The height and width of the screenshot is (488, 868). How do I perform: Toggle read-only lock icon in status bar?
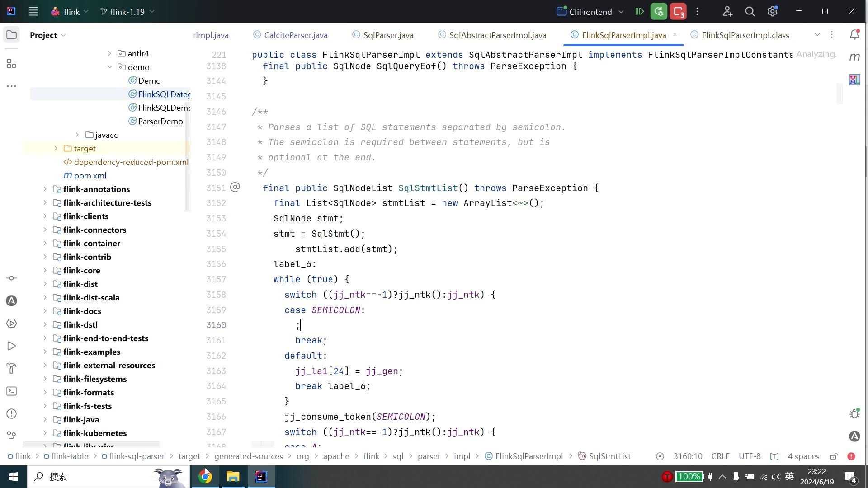pyautogui.click(x=834, y=456)
